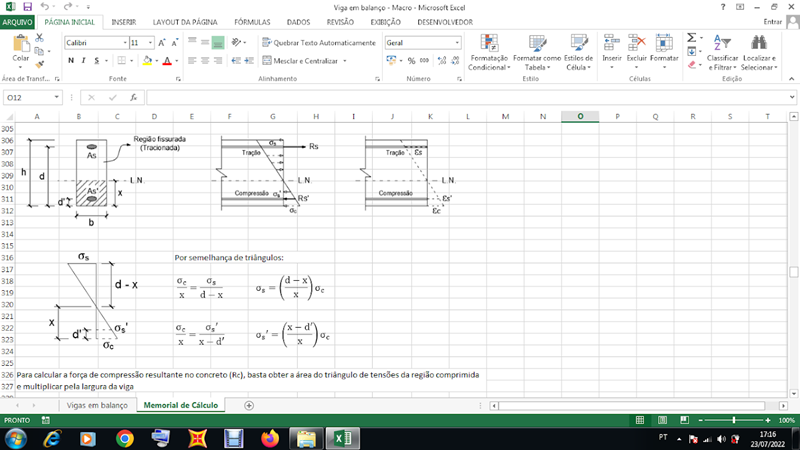Toggle bold formatting (N)
800x450 pixels.
[x=71, y=61]
